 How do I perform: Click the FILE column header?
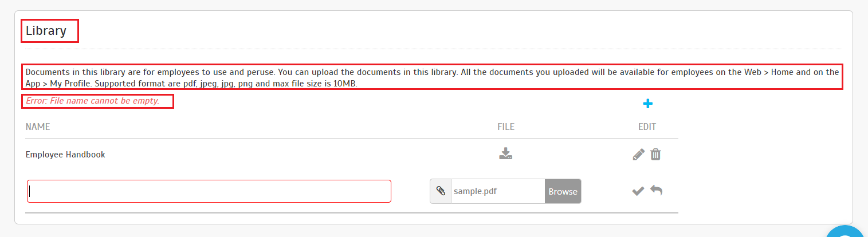coord(505,127)
